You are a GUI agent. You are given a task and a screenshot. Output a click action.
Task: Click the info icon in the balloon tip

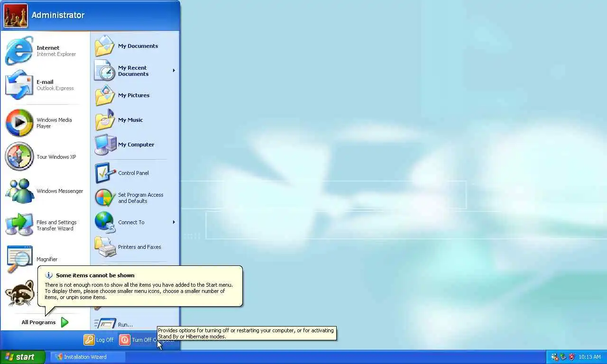[48, 275]
